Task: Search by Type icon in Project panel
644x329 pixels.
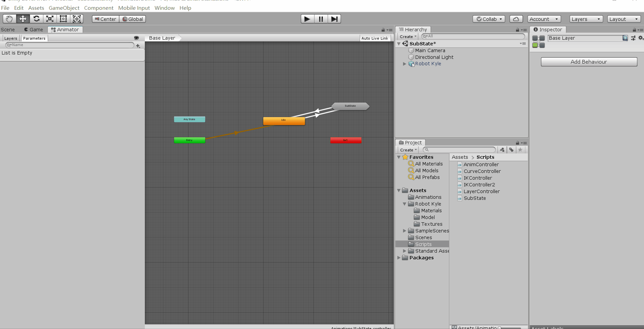Action: coord(502,150)
